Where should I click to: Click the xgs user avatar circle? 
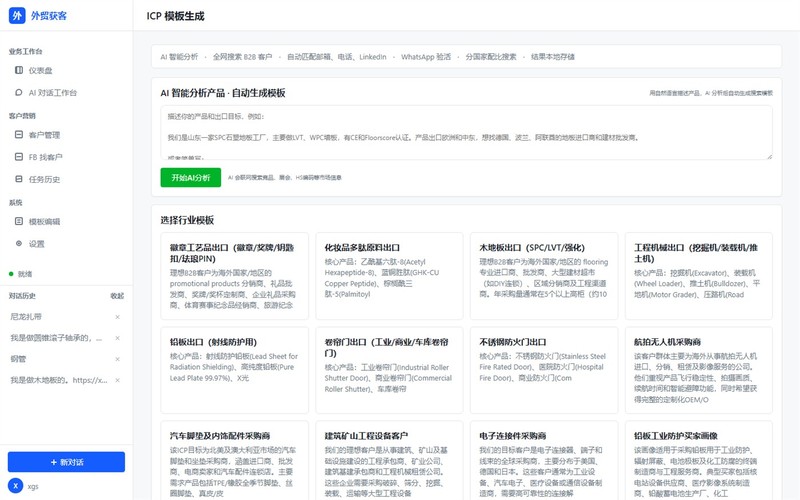pyautogui.click(x=15, y=486)
